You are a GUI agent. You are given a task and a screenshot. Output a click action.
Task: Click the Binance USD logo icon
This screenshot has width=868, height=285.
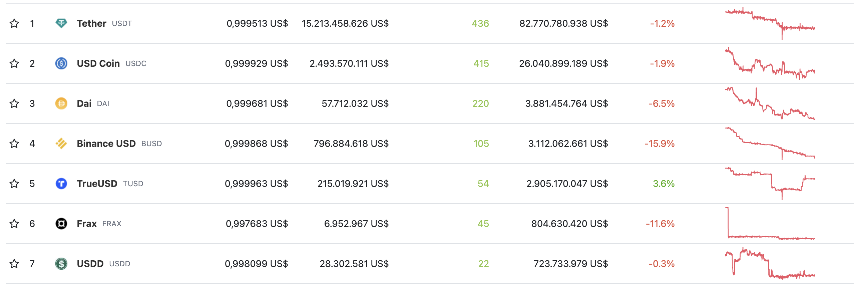(x=61, y=144)
